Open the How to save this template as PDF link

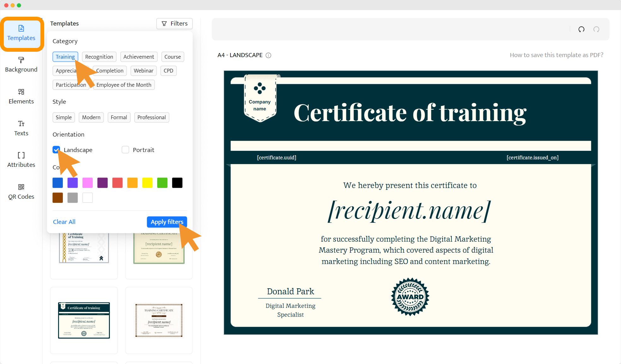(x=556, y=55)
